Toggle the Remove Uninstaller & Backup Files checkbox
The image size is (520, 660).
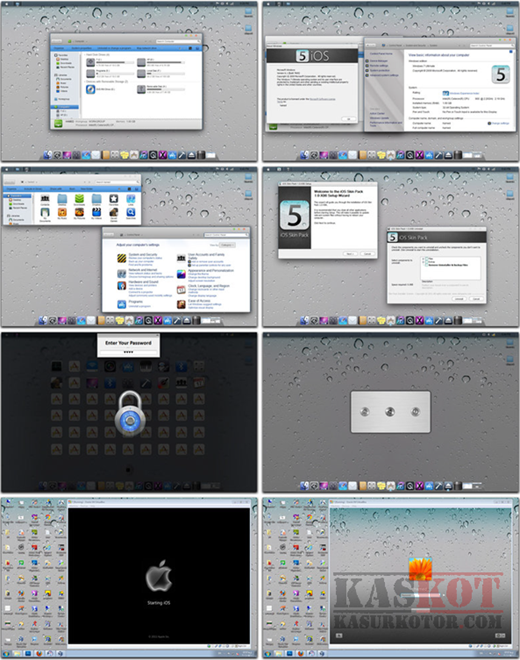(427, 265)
